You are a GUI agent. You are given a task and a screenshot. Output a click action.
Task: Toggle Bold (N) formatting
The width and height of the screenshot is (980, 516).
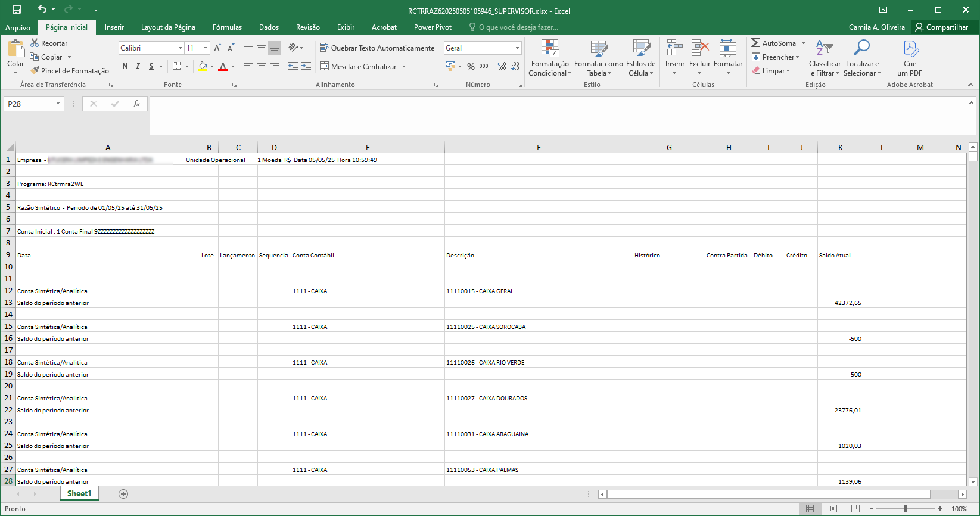(125, 66)
